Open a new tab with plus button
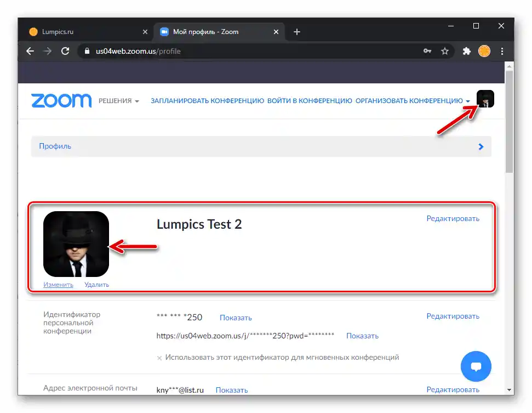Screen dimensions: 532x413 [297, 32]
